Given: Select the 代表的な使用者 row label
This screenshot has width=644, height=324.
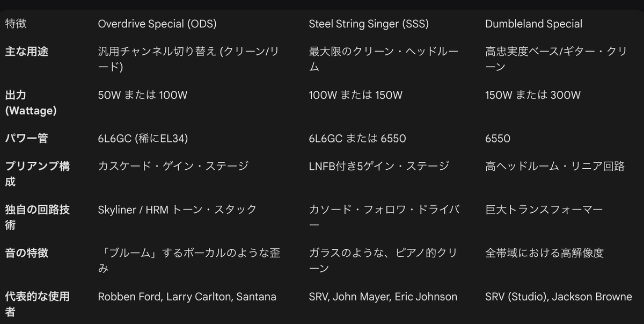Looking at the screenshot, I should [x=37, y=304].
